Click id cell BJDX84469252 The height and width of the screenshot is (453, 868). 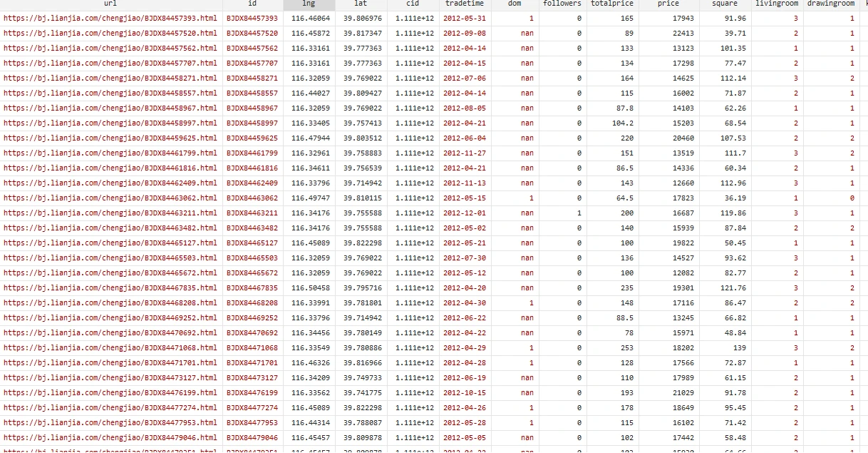coord(252,318)
